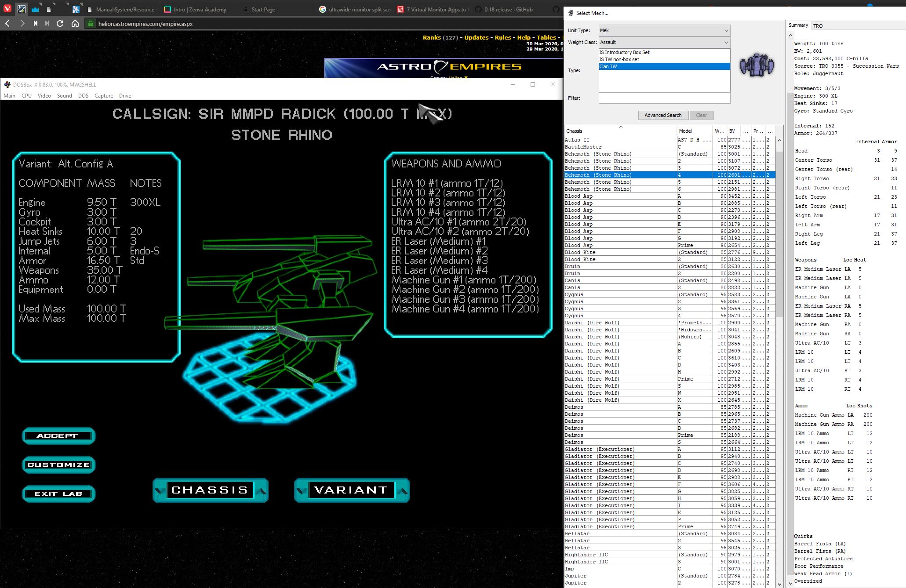Open the Weight Class dropdown
Viewport: 906px width, 588px height.
pos(664,42)
